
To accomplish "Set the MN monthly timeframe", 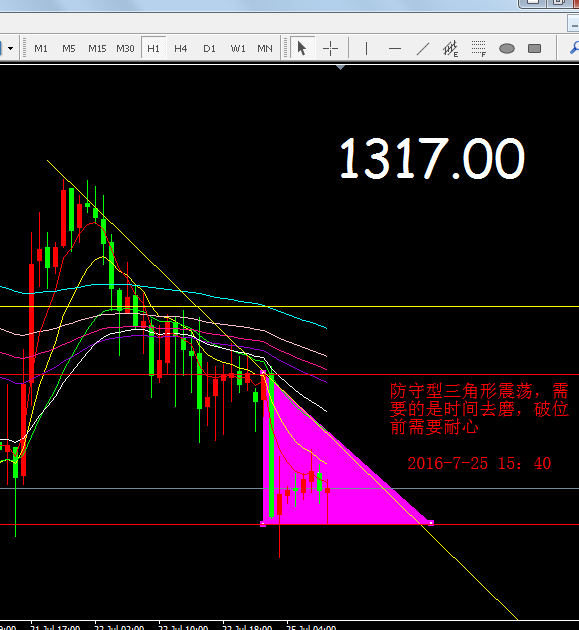I will click(265, 48).
